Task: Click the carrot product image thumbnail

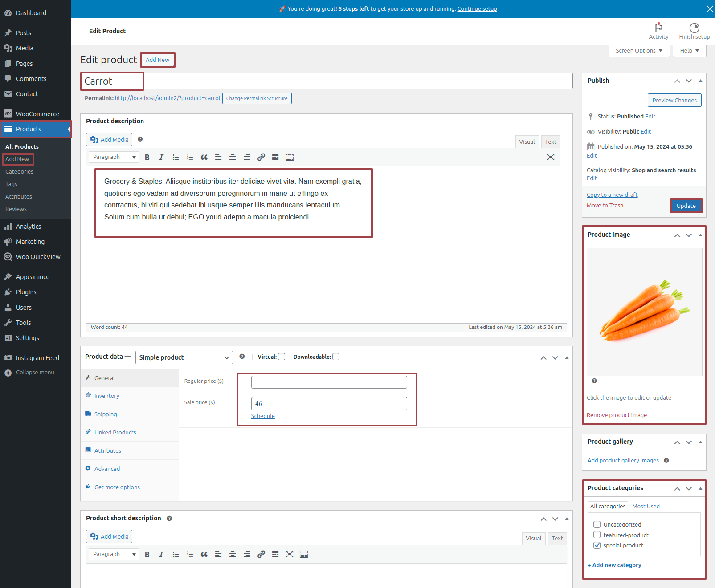Action: 644,312
